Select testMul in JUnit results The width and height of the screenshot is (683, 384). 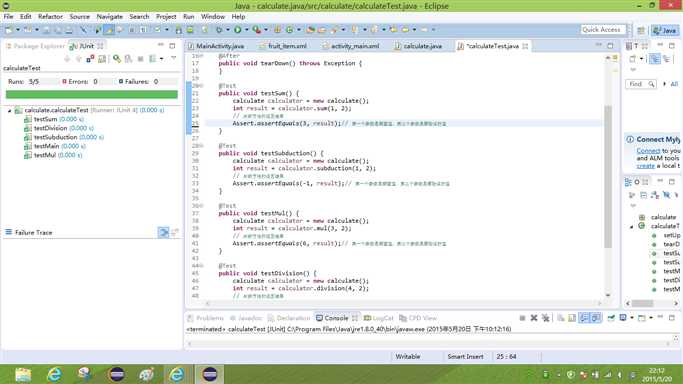click(x=45, y=155)
